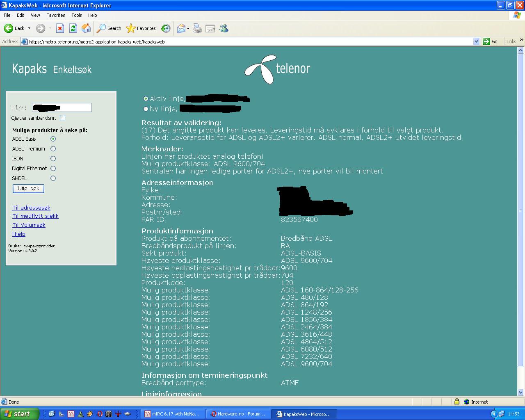Viewport: 525px width, 420px height.
Task: Go to the Home page icon
Action: [86, 28]
